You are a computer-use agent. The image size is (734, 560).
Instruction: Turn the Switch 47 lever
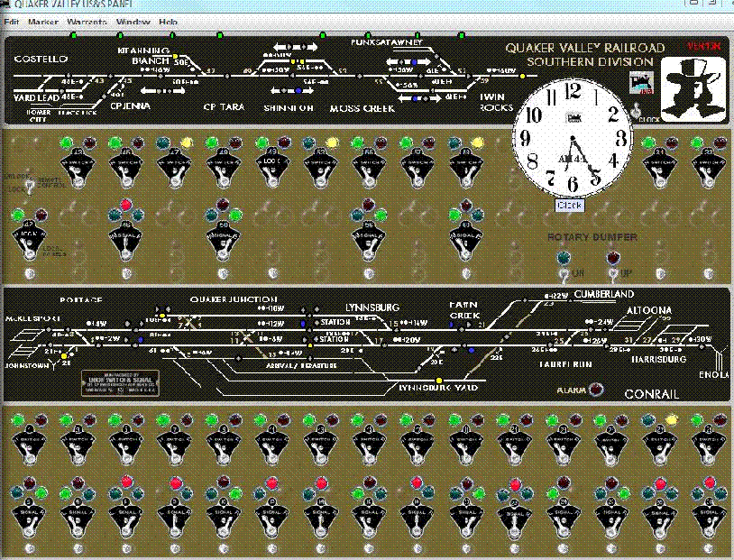(x=174, y=169)
